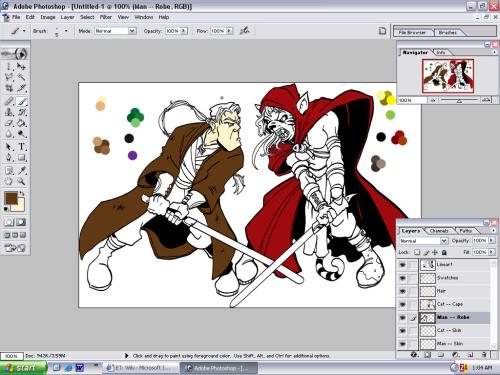Hide the Man -- Robe layer

403,317
